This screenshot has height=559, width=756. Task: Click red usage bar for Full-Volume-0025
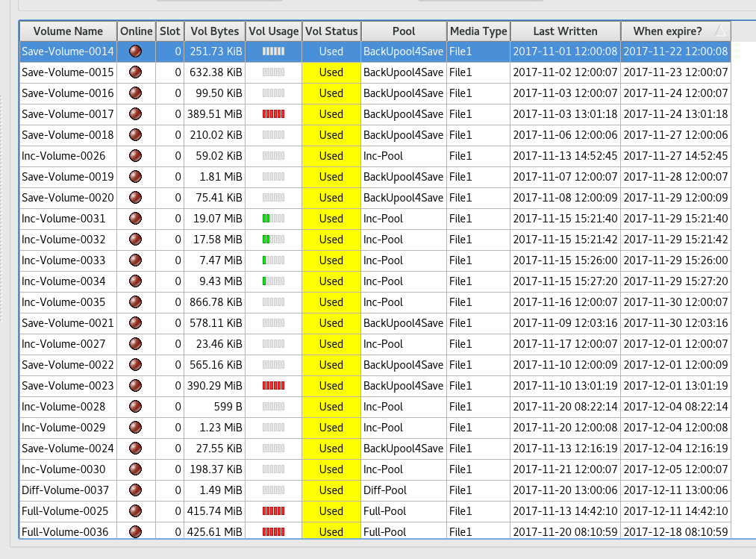pos(273,510)
